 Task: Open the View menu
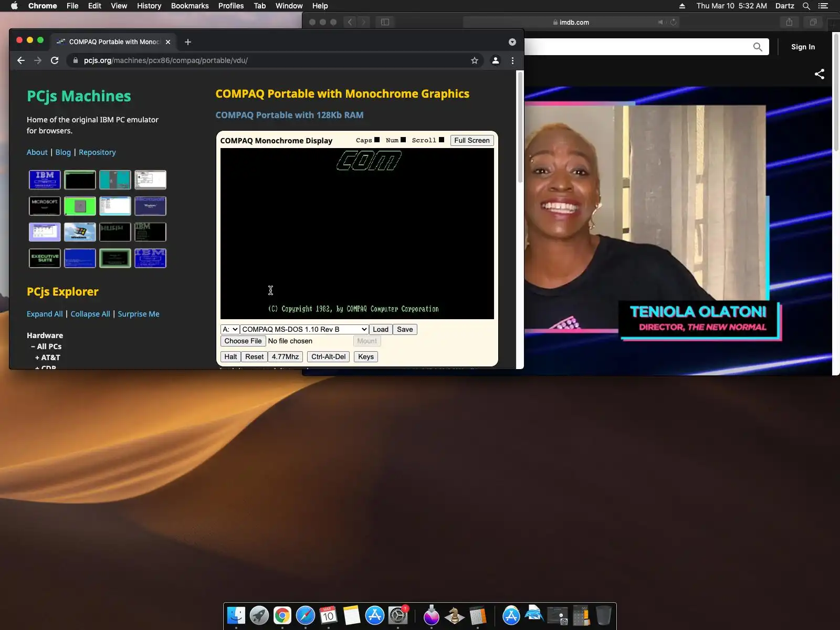(119, 6)
